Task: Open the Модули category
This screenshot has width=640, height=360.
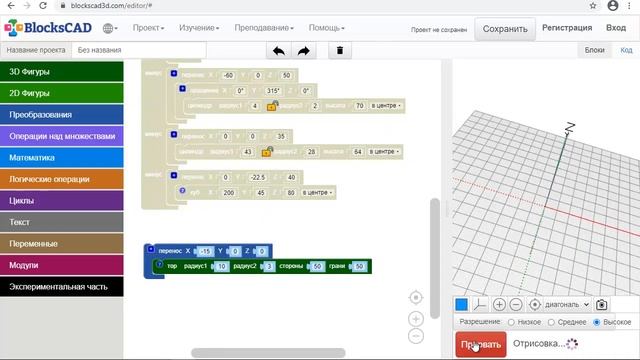Action: click(62, 265)
